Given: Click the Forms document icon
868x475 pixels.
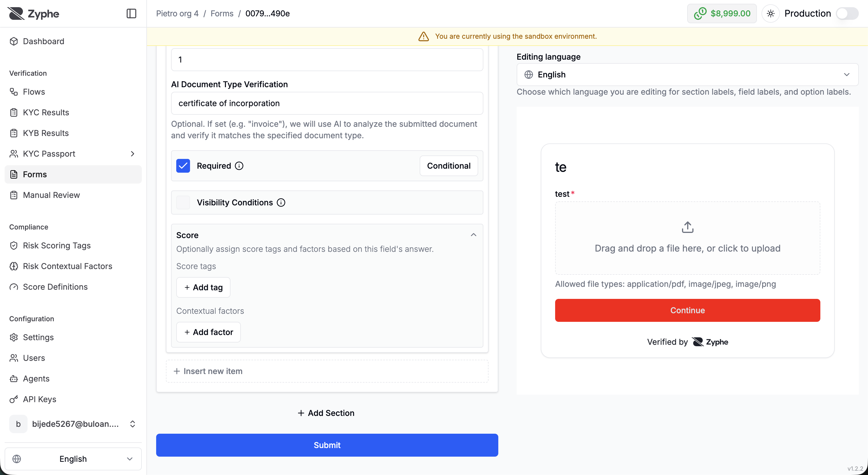Looking at the screenshot, I should tap(14, 174).
